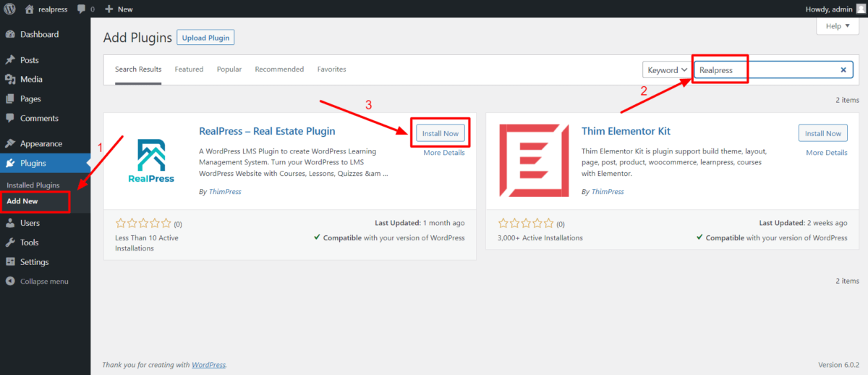868x375 pixels.
Task: Visit the realpress site home link
Action: click(x=46, y=9)
